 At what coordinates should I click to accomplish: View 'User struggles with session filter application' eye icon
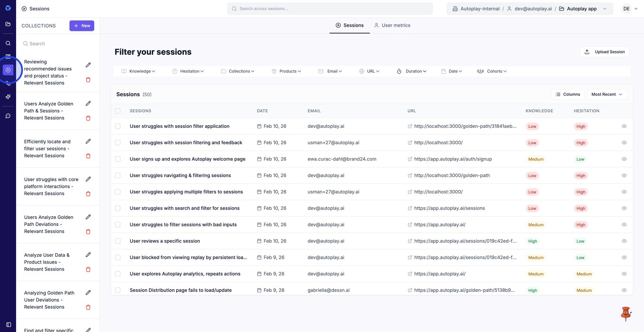[624, 126]
